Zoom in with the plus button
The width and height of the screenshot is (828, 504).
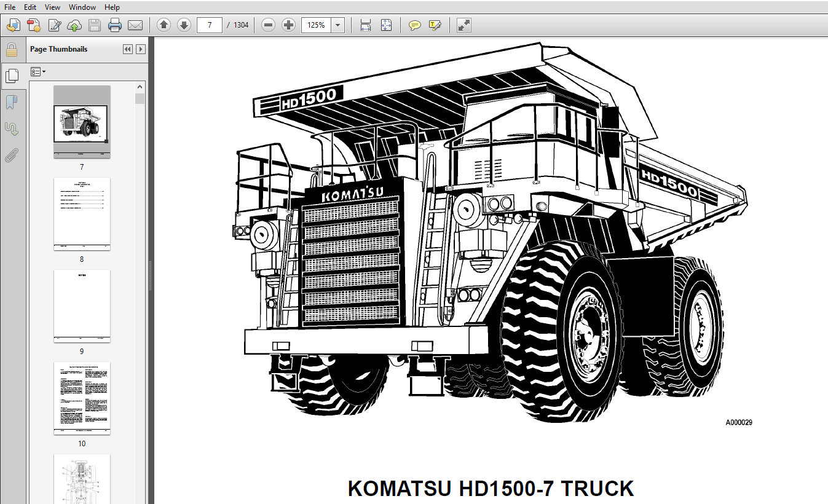288,25
